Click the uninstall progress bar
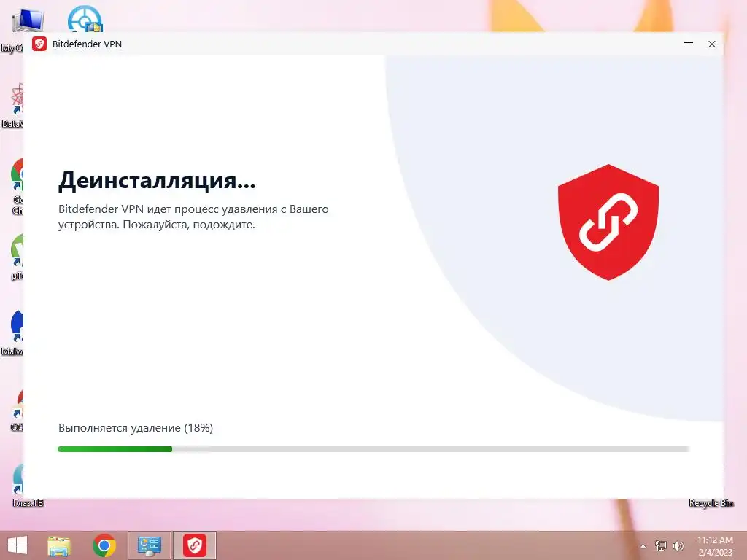This screenshot has height=560, width=747. coord(373,449)
